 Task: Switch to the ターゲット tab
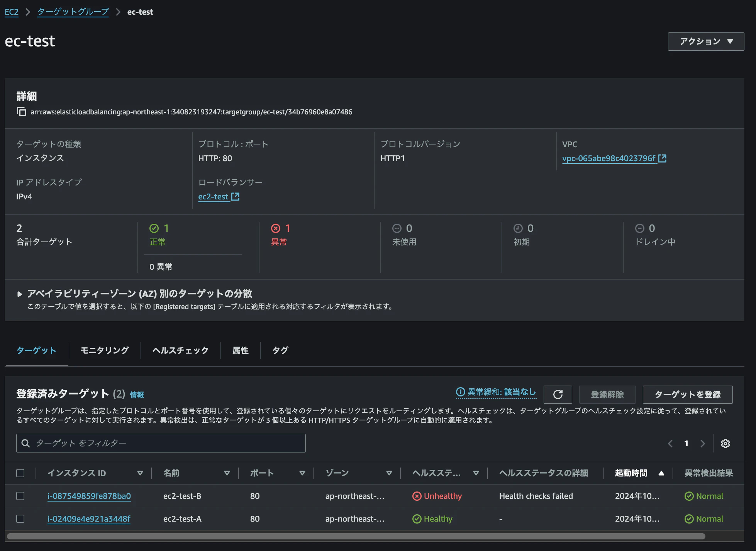(x=36, y=350)
